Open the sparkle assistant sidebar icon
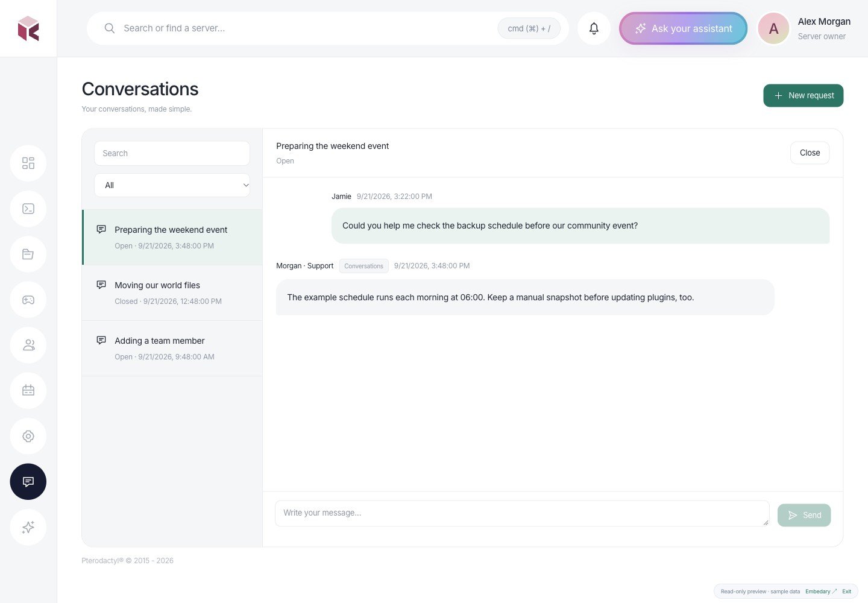This screenshot has height=603, width=868. pos(28,527)
